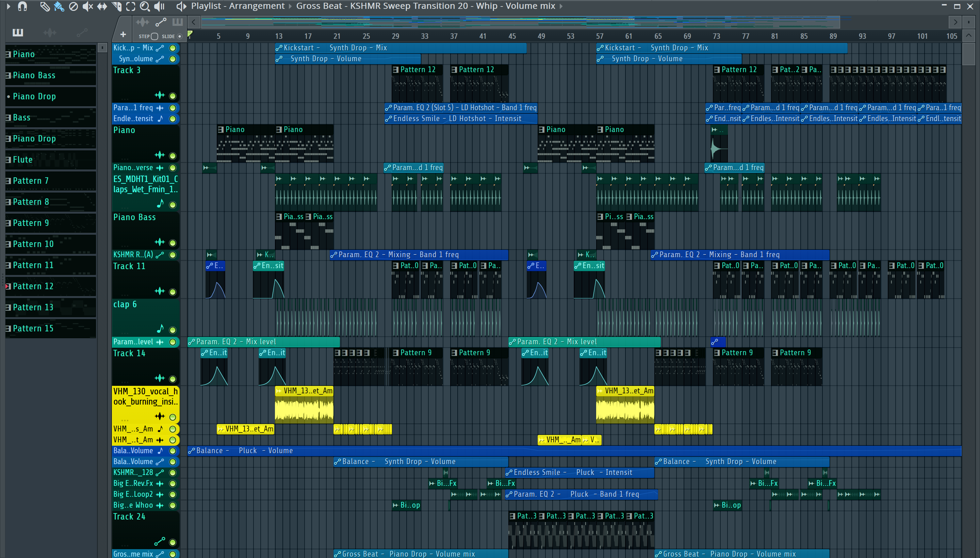Select Pattern 15 in the picker
Image resolution: width=980 pixels, height=558 pixels.
pyautogui.click(x=51, y=328)
